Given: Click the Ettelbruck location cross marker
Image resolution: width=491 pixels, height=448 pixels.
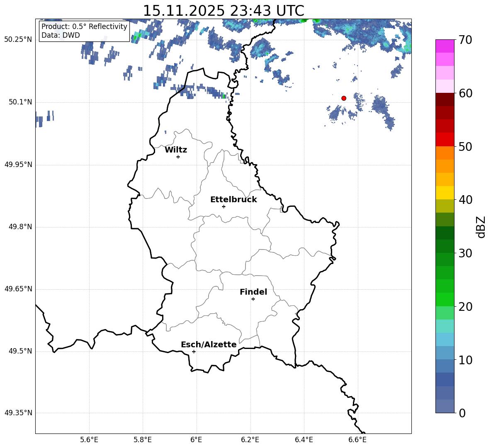Looking at the screenshot, I should (224, 206).
